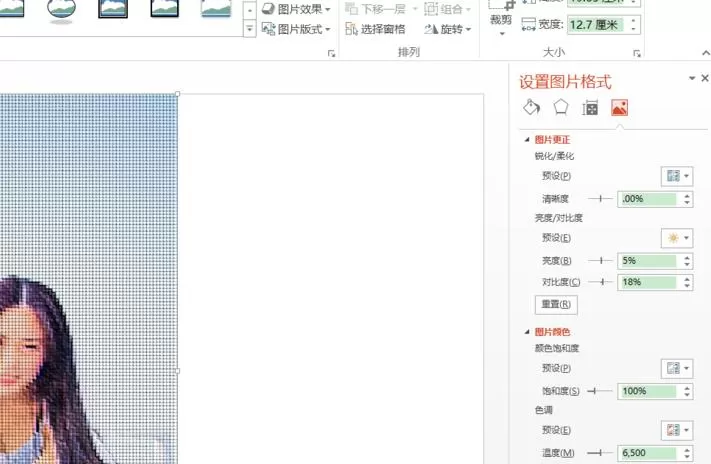711x464 pixels.
Task: Click 选择窗格 button
Action: (x=375, y=29)
